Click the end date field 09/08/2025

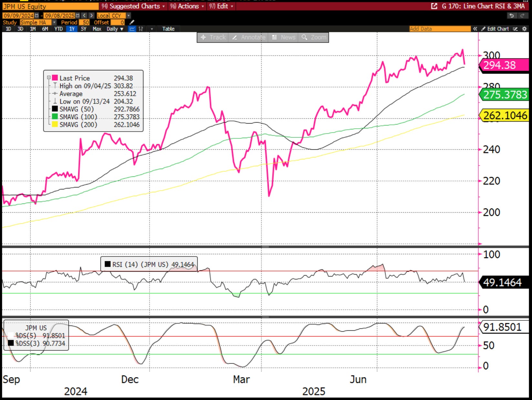tap(59, 15)
